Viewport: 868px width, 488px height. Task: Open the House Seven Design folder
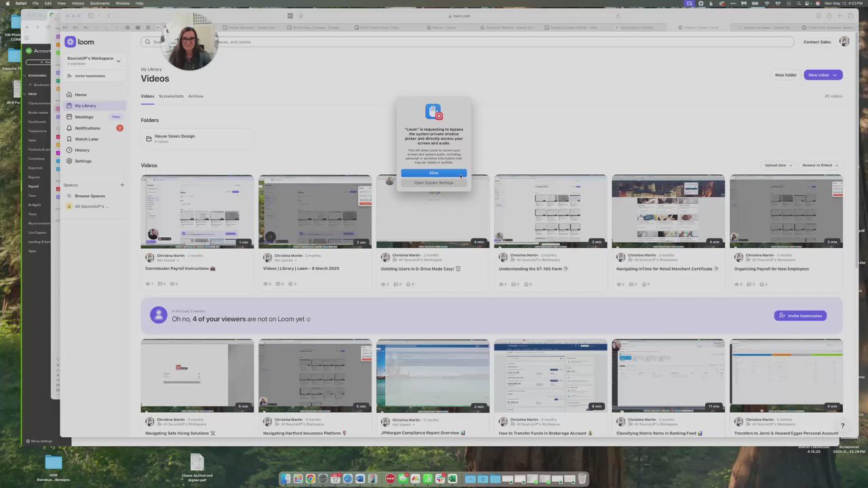(196, 138)
